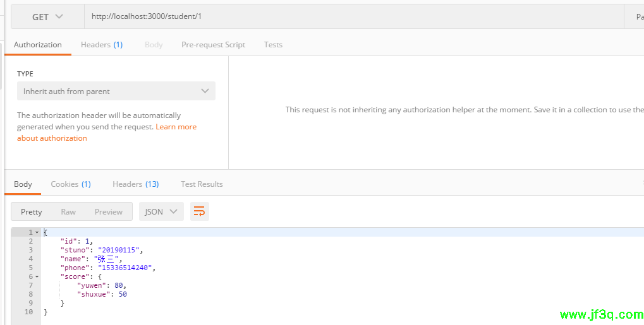Click the "phone" value in the response JSON
This screenshot has height=325, width=644.
126,268
